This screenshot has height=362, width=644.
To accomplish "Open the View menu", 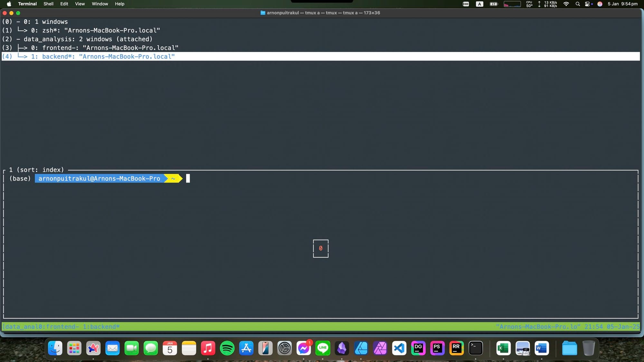I will pos(80,4).
